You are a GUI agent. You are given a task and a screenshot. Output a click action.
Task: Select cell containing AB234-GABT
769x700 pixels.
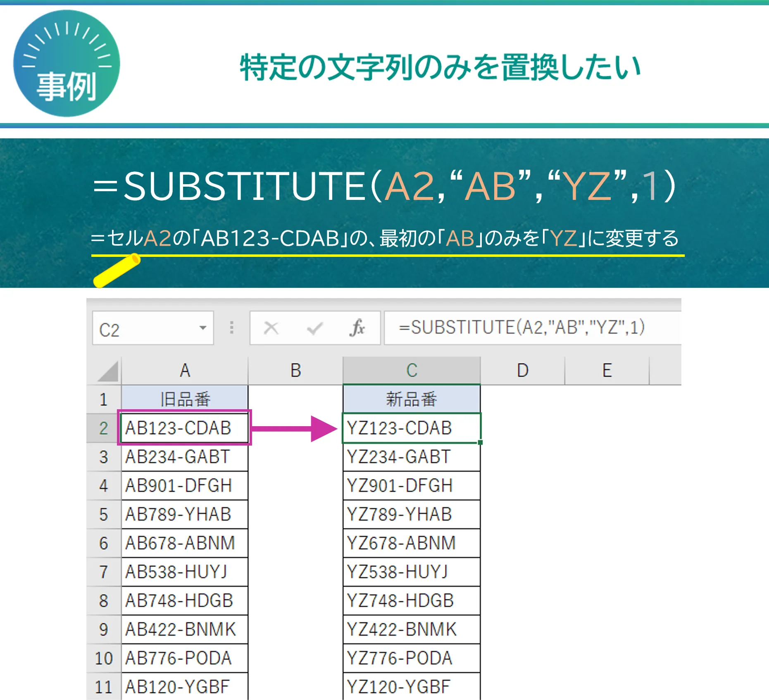click(185, 457)
